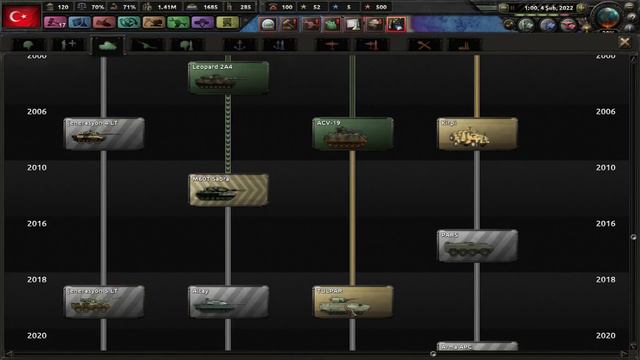This screenshot has width=640, height=360.
Task: Click the stability value 70%
Action: pyautogui.click(x=98, y=7)
